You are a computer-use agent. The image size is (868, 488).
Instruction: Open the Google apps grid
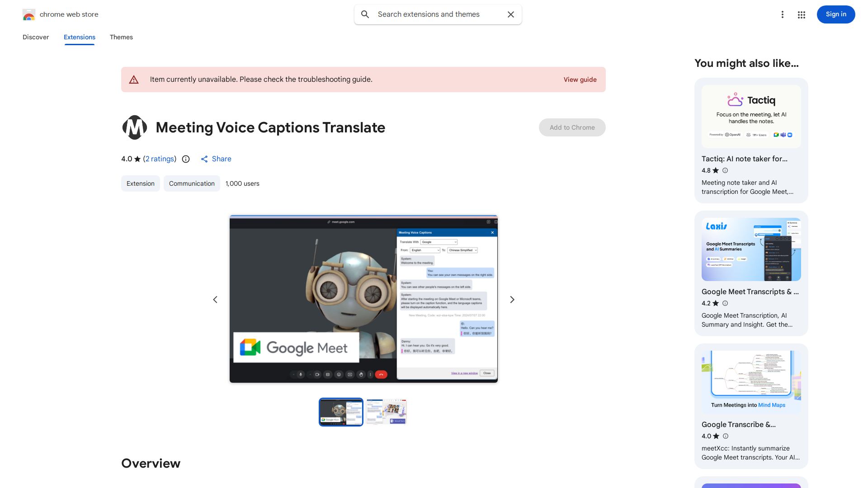801,14
